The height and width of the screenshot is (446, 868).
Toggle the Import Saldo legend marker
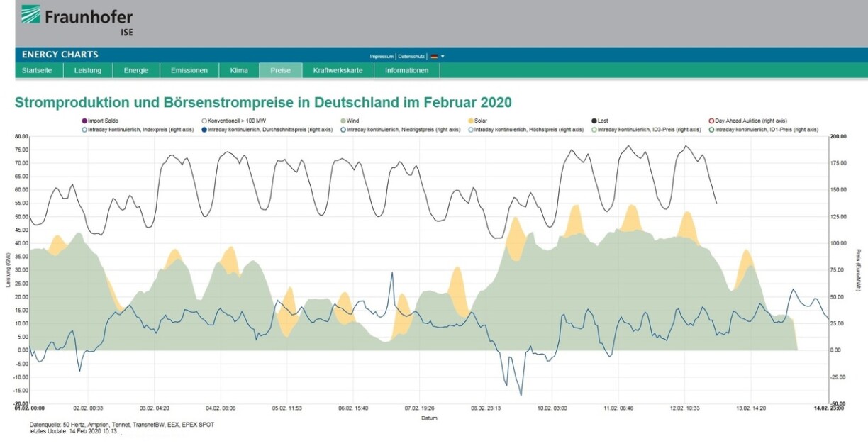pyautogui.click(x=84, y=121)
